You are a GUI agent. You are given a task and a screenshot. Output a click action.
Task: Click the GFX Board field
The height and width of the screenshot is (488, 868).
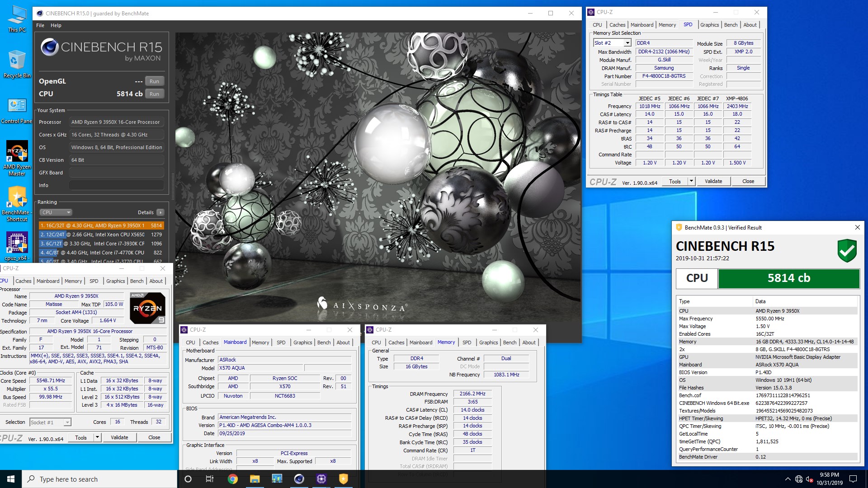117,173
